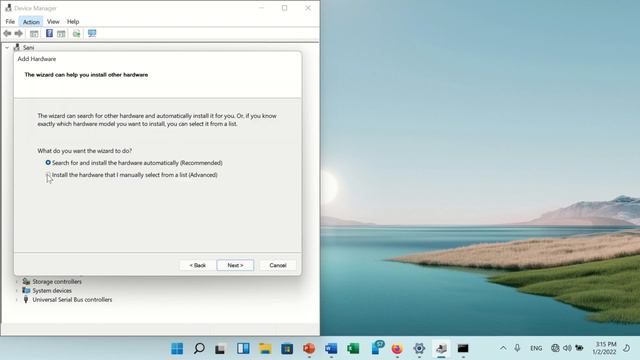The height and width of the screenshot is (360, 640).
Task: Select the Sani computer node
Action: point(29,48)
